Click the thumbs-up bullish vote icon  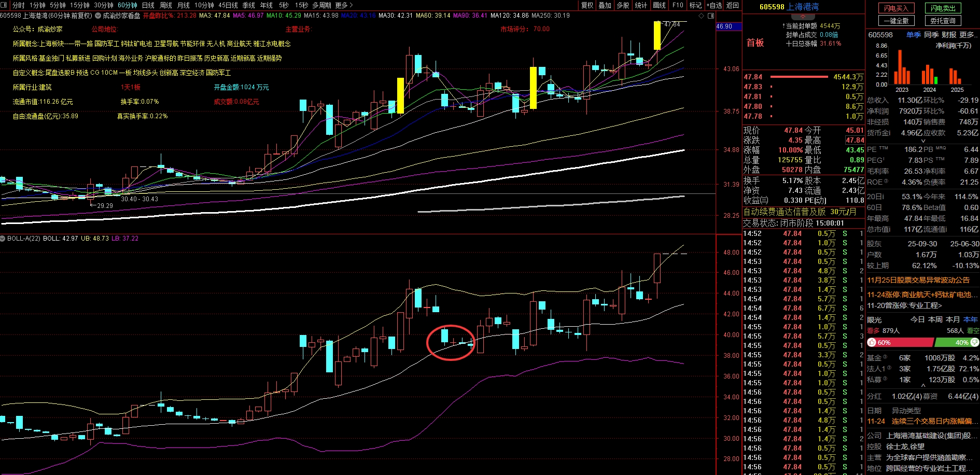(x=872, y=342)
